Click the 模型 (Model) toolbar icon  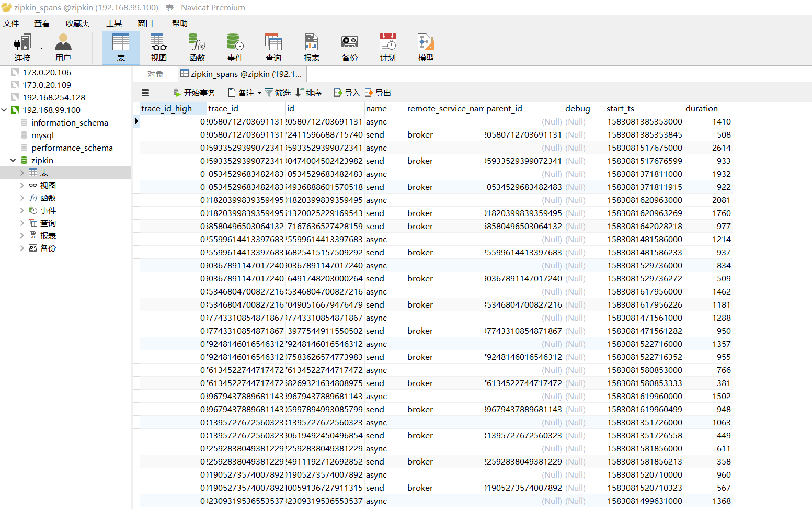click(426, 47)
